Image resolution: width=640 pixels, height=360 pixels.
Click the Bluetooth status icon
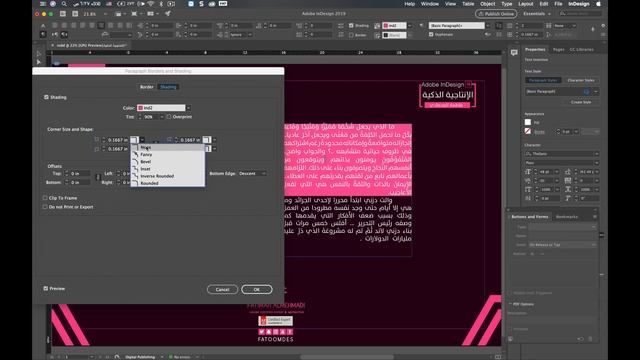[x=161, y=4]
